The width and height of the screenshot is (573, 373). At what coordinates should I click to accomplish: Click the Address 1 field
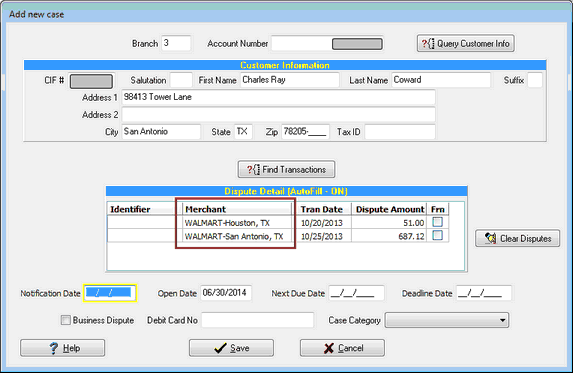[278, 97]
